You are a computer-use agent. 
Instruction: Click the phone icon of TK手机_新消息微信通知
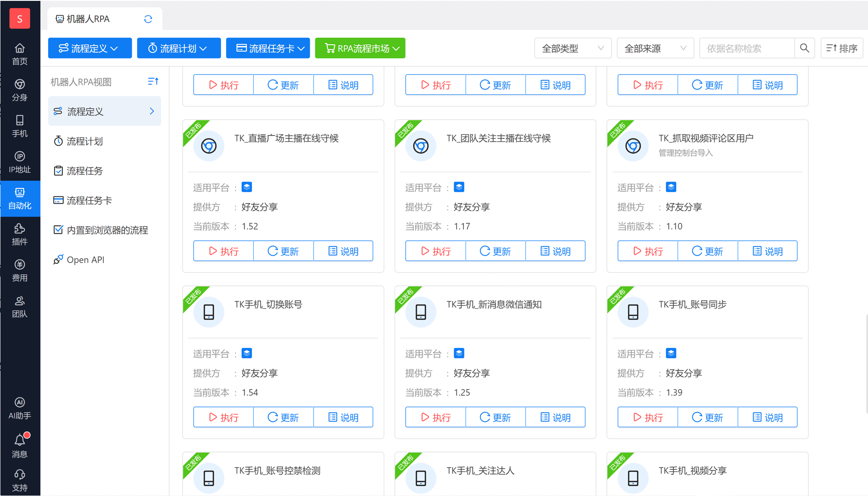421,312
